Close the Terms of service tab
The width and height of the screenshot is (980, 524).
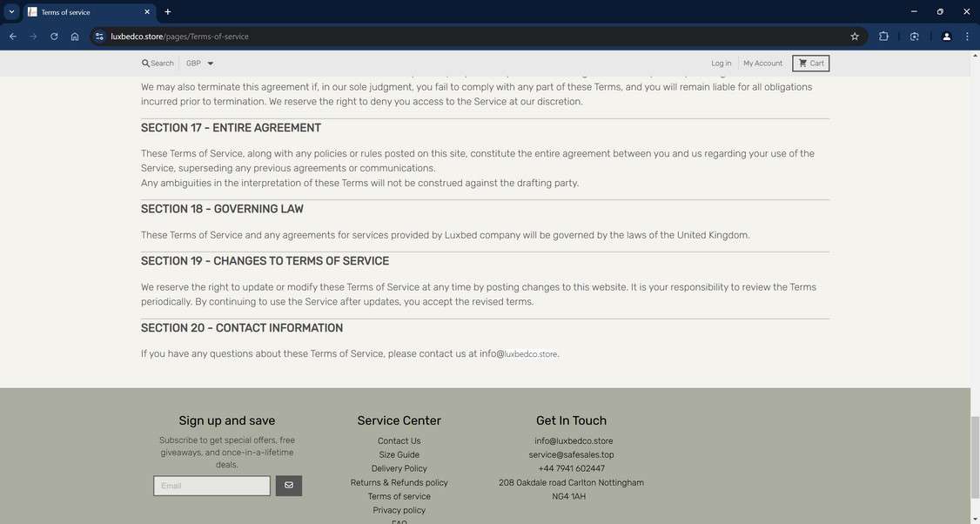147,12
